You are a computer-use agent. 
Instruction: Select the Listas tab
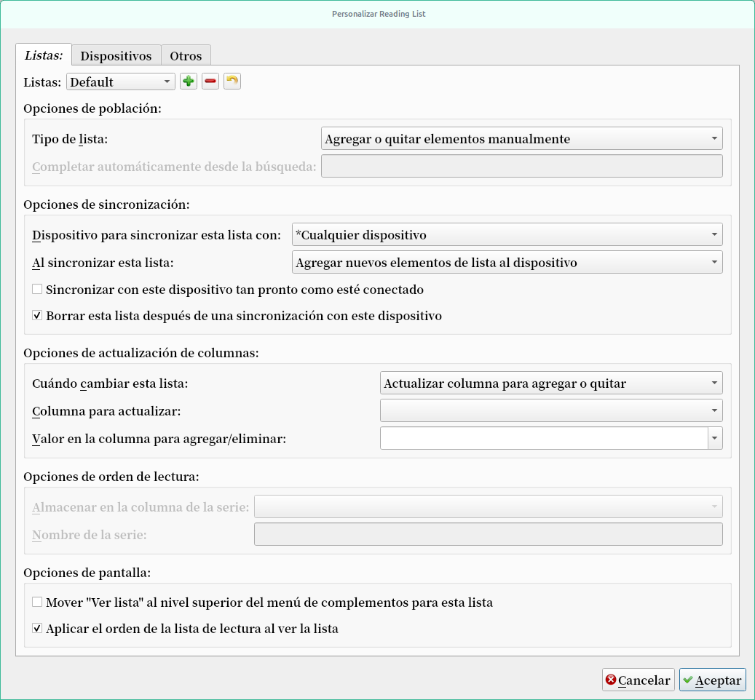click(x=44, y=55)
